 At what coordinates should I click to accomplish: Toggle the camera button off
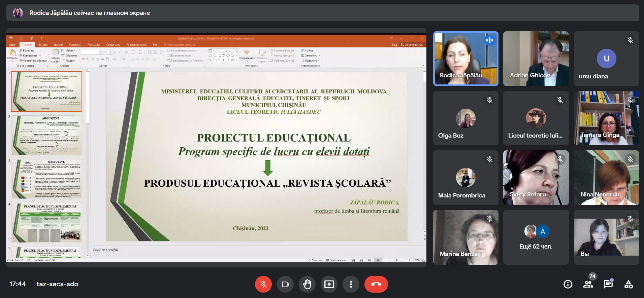[x=285, y=284]
